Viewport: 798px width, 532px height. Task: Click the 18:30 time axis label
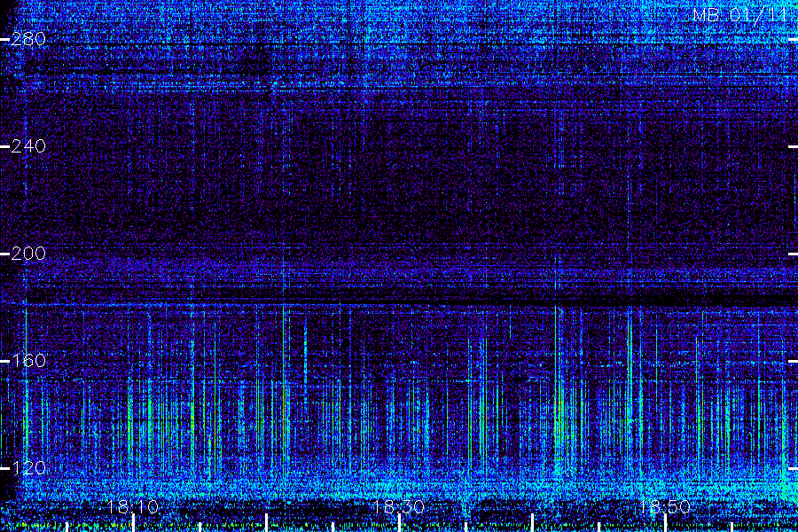398,506
